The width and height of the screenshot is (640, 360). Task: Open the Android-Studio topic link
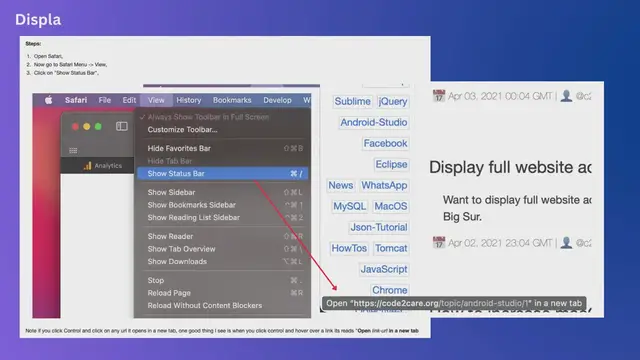373,122
